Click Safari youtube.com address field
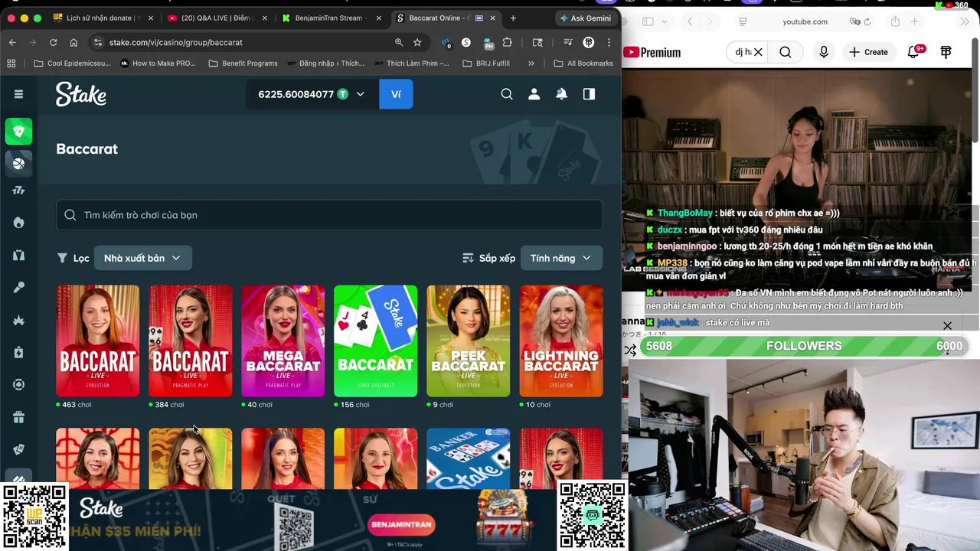The width and height of the screenshot is (980, 551). (805, 21)
